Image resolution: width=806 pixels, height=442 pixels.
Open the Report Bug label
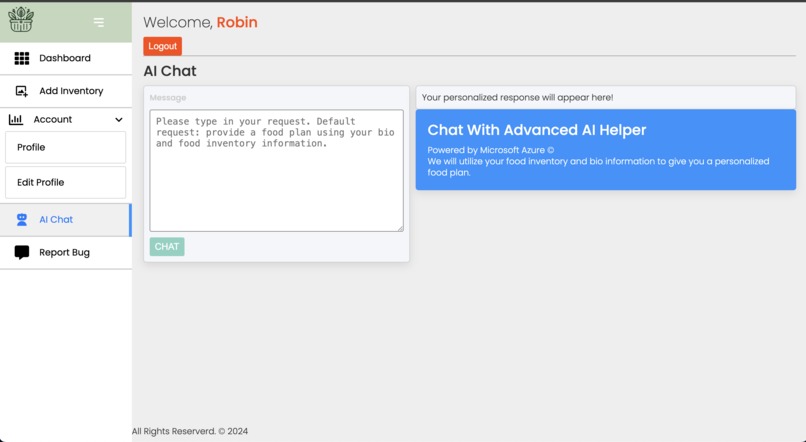(64, 252)
